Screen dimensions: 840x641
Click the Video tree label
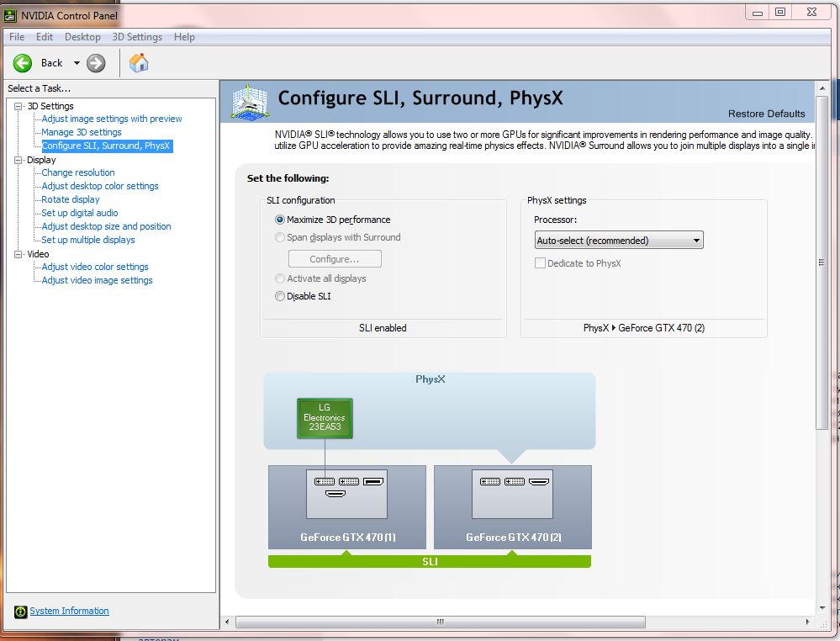38,254
